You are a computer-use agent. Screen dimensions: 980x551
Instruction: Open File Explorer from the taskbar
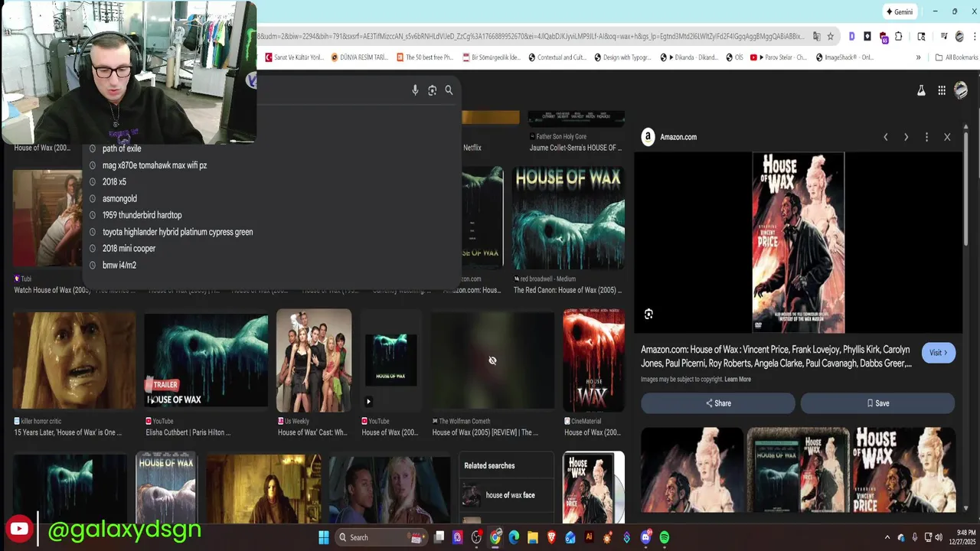[533, 537]
